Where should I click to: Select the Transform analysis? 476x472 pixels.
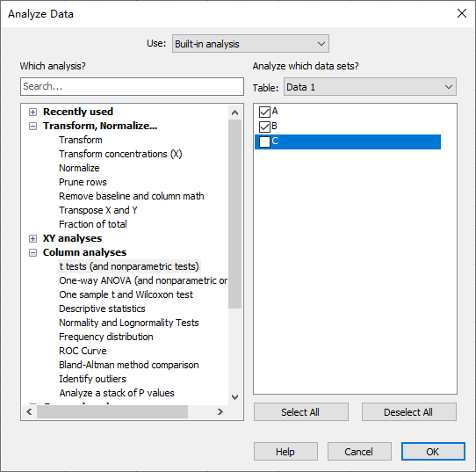point(81,140)
